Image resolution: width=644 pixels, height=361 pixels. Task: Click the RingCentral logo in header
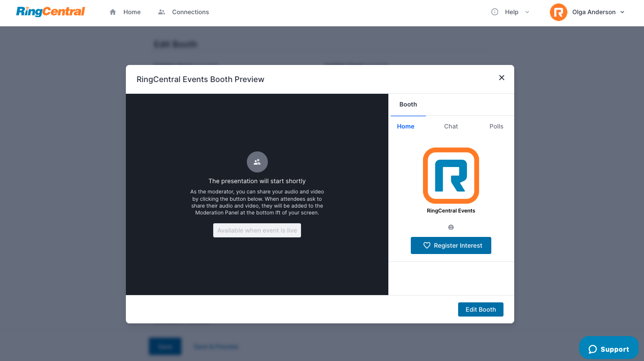pyautogui.click(x=51, y=12)
